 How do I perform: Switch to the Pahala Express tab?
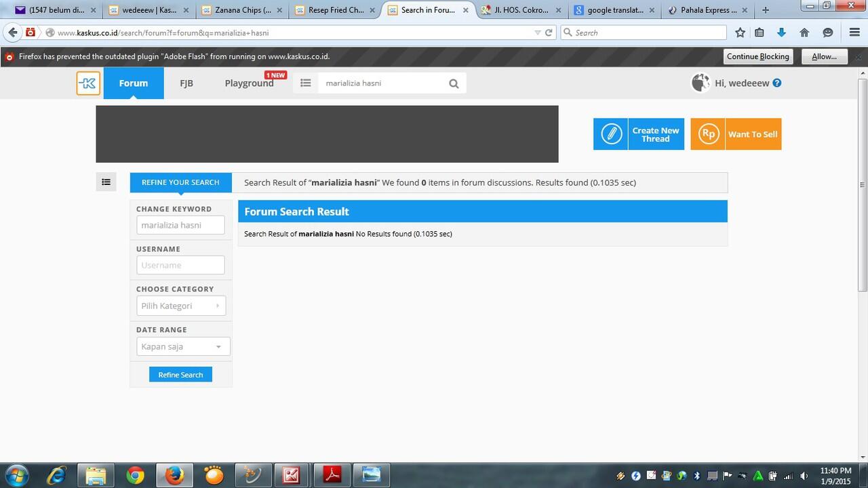[708, 10]
